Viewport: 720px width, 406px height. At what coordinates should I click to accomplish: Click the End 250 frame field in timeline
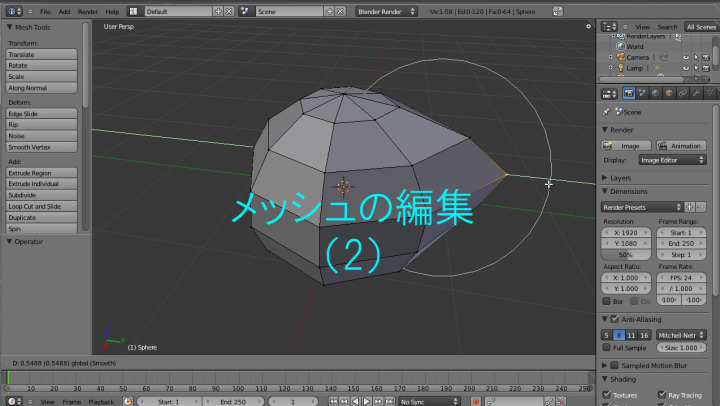tap(231, 401)
